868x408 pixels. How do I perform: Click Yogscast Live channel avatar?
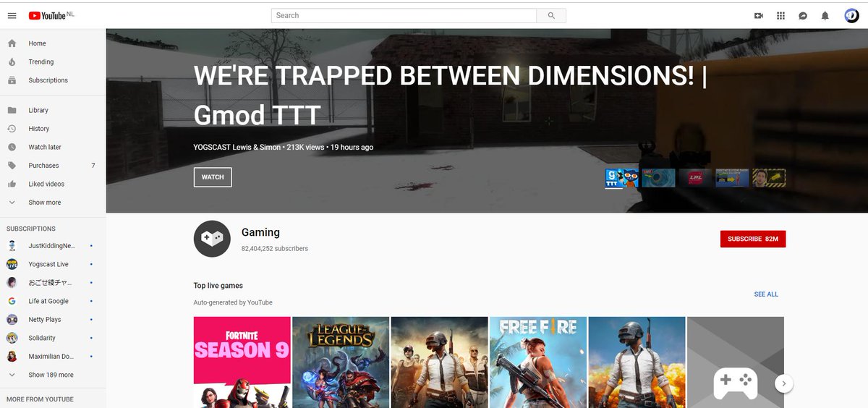pos(12,264)
